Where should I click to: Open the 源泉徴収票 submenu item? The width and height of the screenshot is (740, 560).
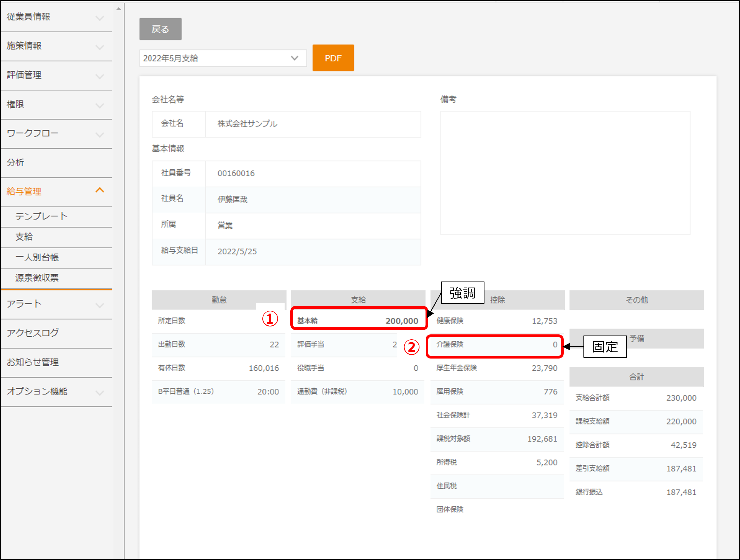[37, 278]
